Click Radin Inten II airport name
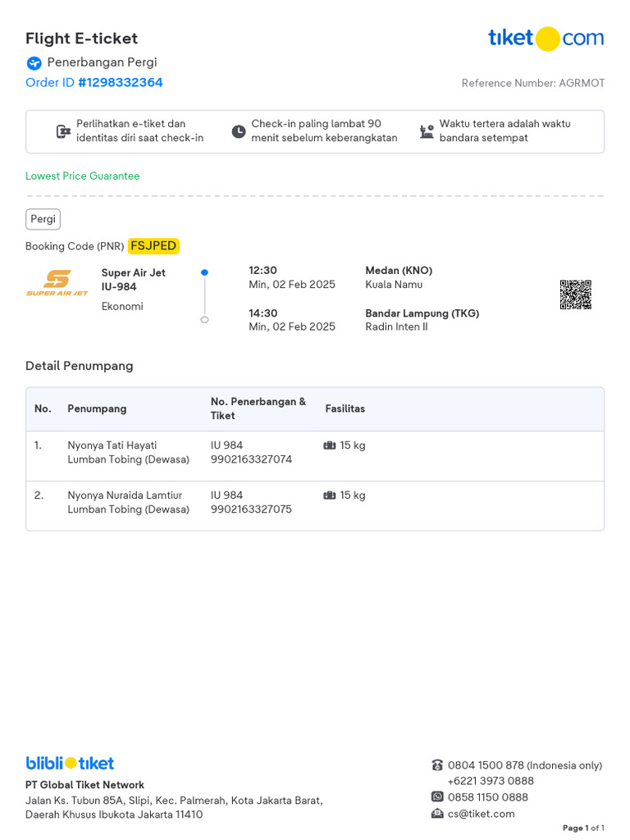 click(x=396, y=326)
